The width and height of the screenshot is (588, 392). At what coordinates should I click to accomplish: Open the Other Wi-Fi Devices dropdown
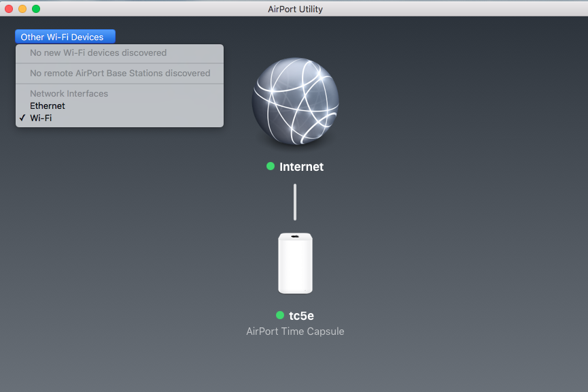65,37
